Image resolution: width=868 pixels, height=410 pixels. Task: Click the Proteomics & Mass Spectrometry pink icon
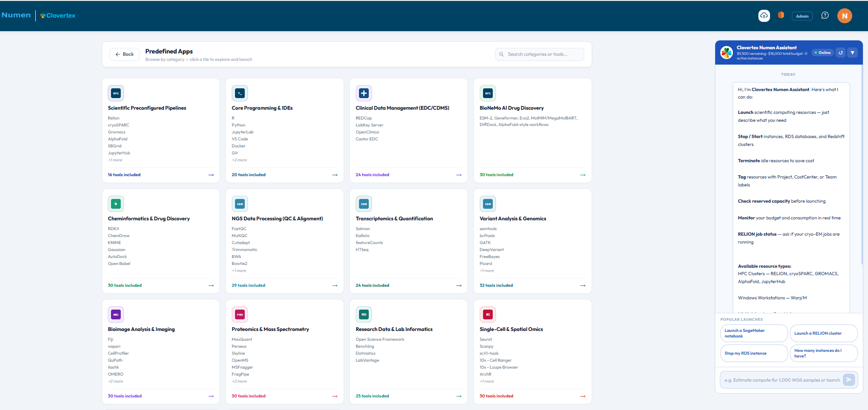point(240,314)
